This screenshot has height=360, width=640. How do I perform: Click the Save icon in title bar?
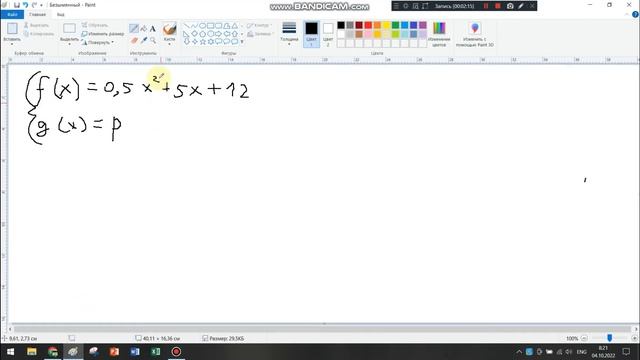(17, 5)
